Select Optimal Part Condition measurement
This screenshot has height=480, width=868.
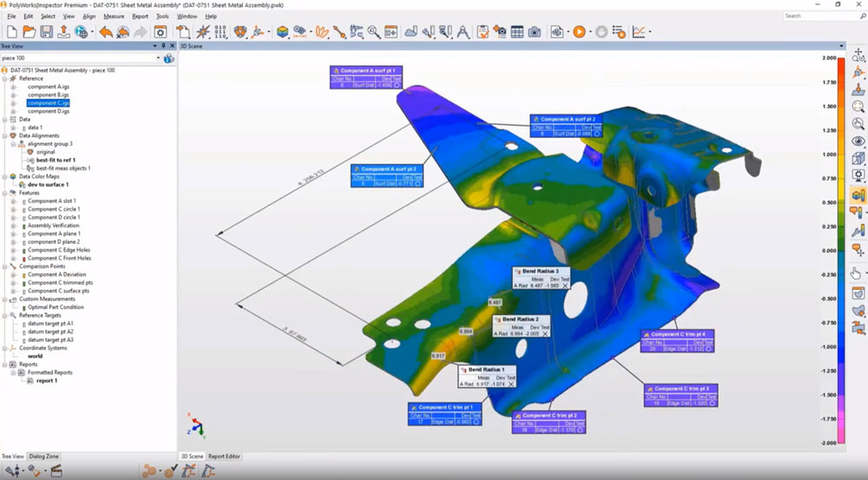(x=56, y=307)
